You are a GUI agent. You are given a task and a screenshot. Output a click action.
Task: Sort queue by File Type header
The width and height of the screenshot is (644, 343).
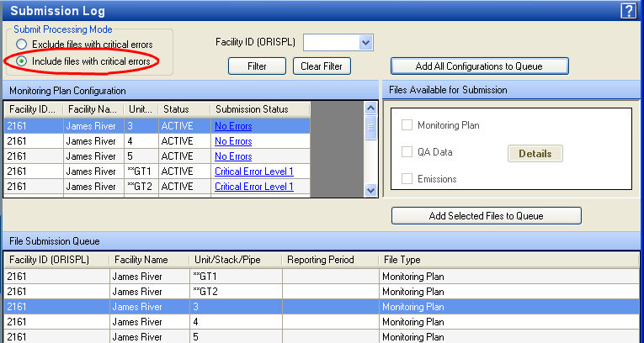508,260
